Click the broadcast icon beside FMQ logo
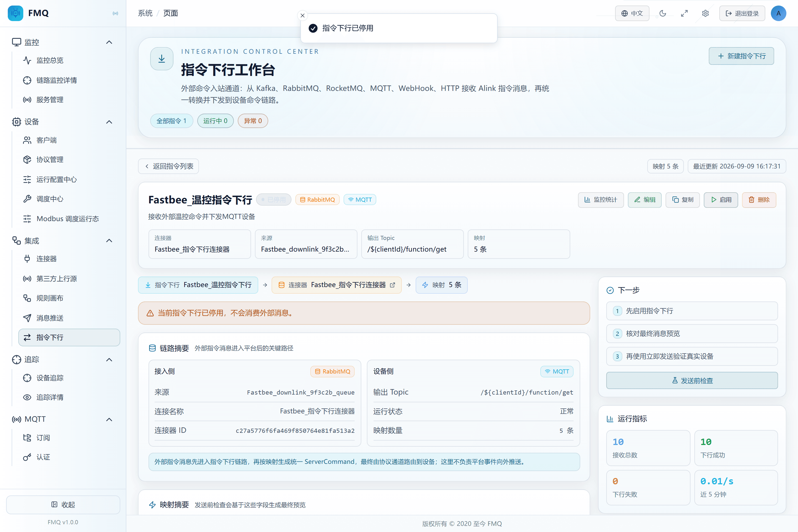 115,13
